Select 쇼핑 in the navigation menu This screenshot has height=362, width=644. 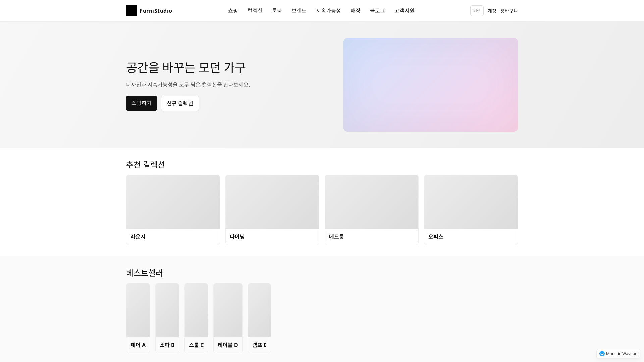[233, 10]
